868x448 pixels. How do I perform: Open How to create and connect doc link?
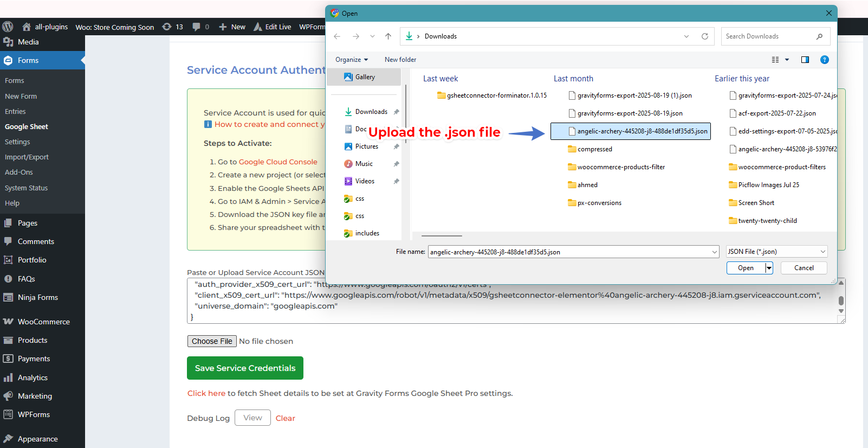(x=270, y=124)
